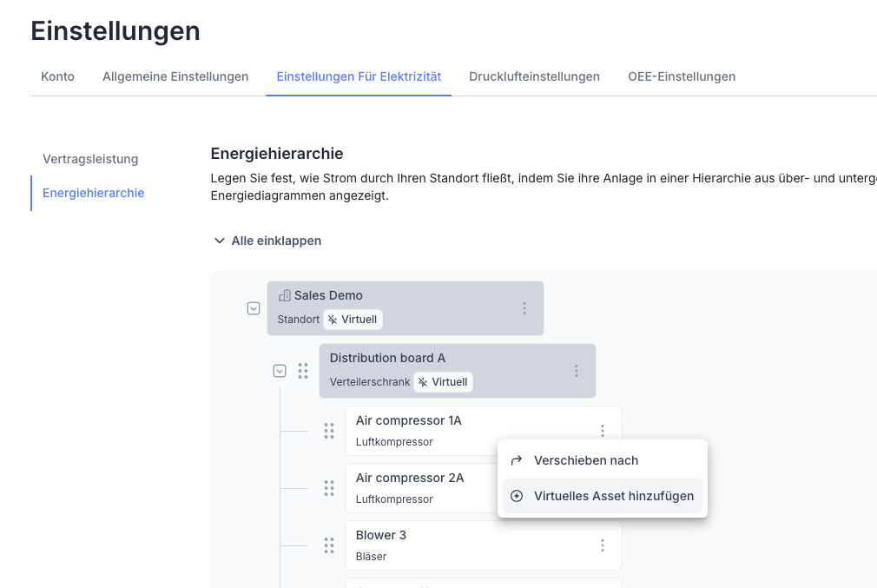Select 'Verschieben nach' in context menu

coord(586,460)
